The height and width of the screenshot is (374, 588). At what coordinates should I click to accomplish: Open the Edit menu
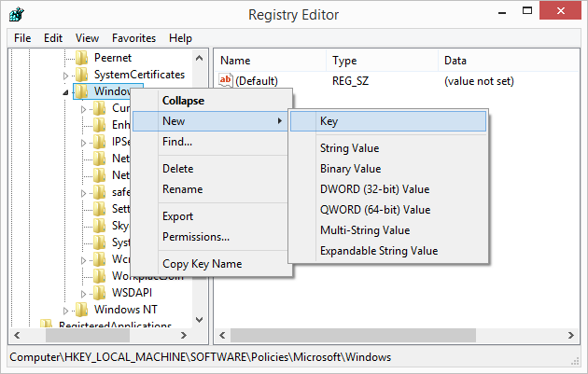click(x=53, y=38)
